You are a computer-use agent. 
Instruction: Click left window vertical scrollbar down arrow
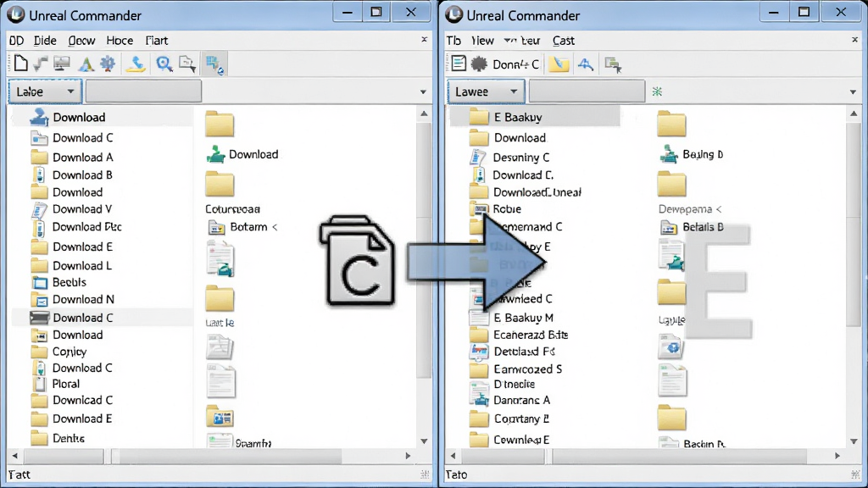[424, 441]
